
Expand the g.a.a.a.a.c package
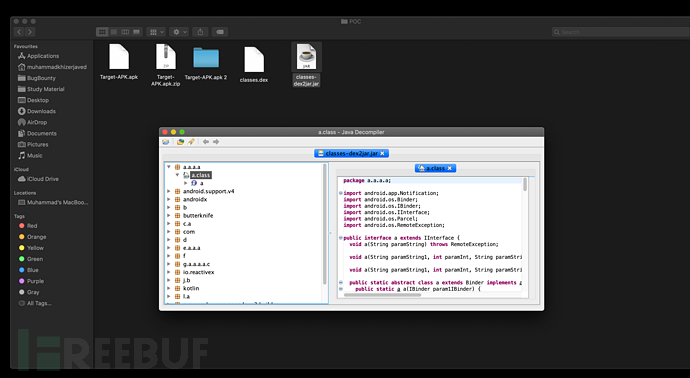pos(169,264)
